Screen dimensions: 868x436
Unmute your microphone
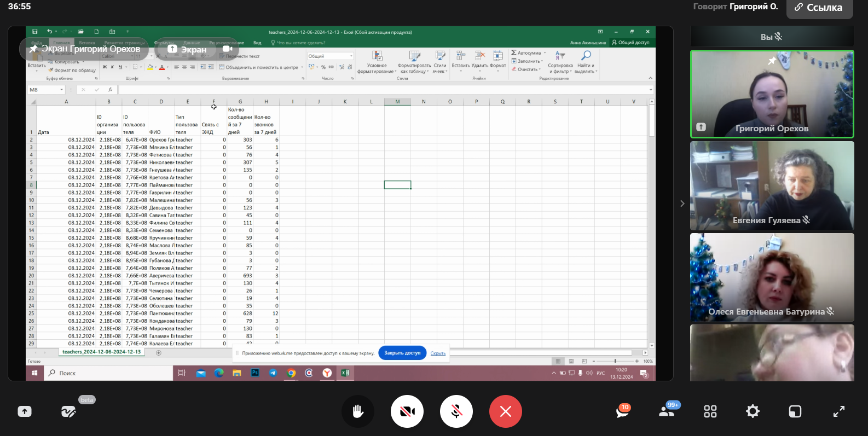pos(456,411)
